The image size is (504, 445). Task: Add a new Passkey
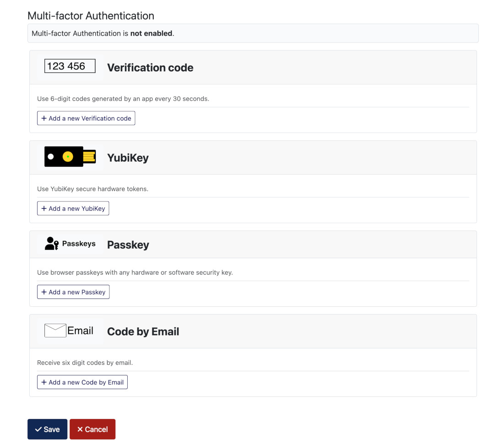point(73,292)
